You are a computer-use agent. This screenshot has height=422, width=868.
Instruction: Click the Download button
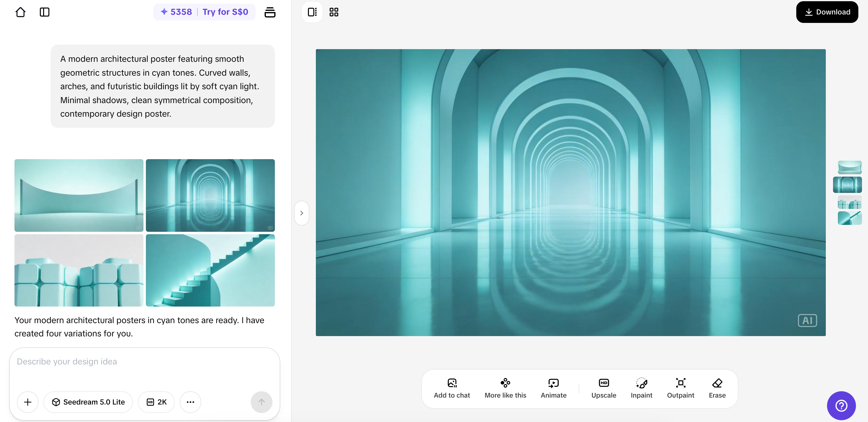[827, 12]
